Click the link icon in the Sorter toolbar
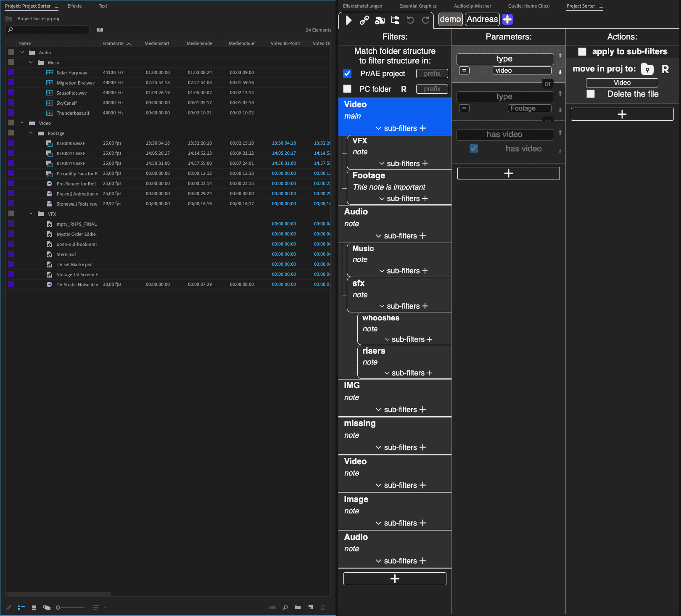Screen dimensions: 681x616 tap(364, 20)
